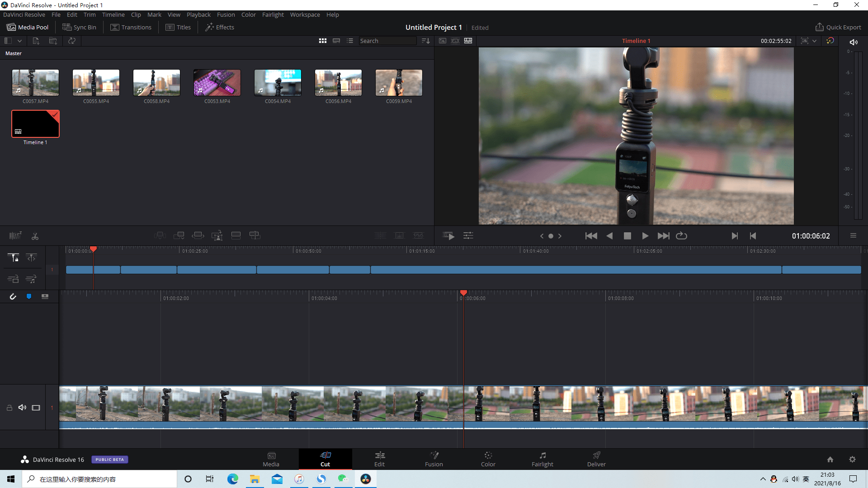Open the Effects library panel

[220, 27]
